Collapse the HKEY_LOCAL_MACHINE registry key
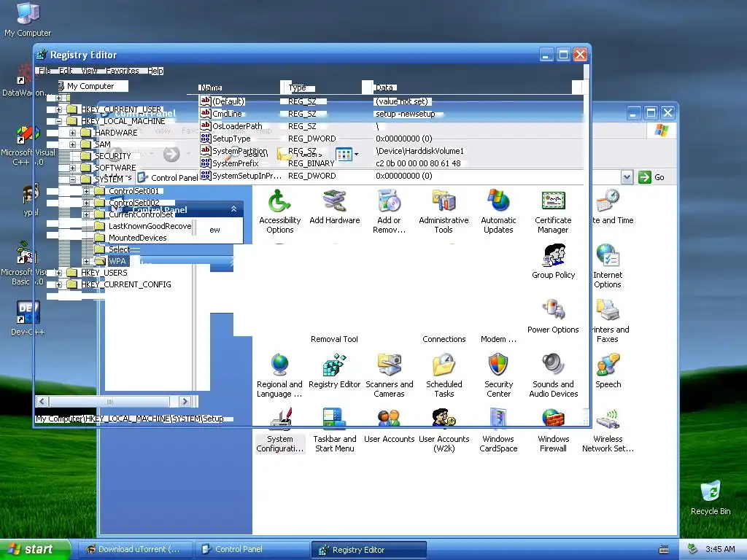This screenshot has height=560, width=747. (x=58, y=122)
